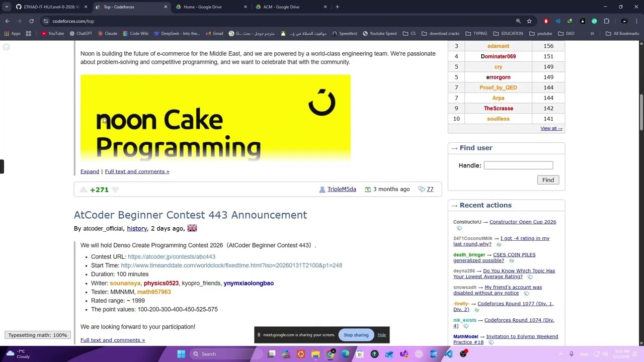Stop sharing the screen

(356, 335)
